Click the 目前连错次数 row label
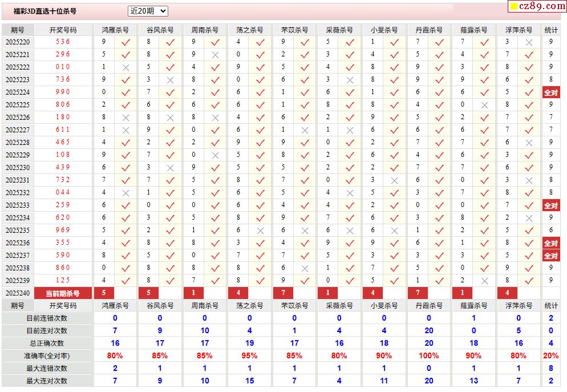The width and height of the screenshot is (567, 392). (x=47, y=318)
